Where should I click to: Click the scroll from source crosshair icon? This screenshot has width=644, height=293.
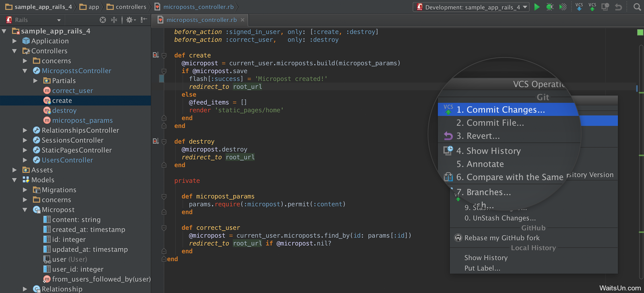pyautogui.click(x=103, y=20)
